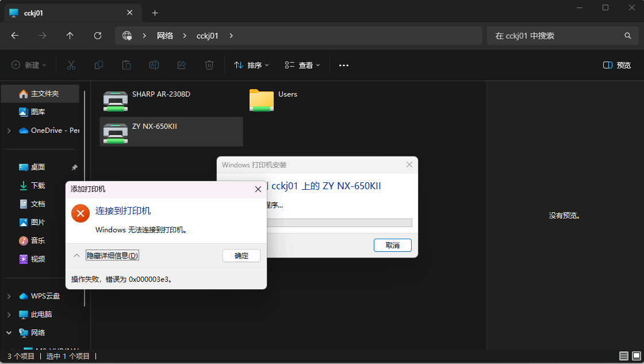Select the cckj01 window tab
The image size is (644, 364).
click(x=72, y=13)
